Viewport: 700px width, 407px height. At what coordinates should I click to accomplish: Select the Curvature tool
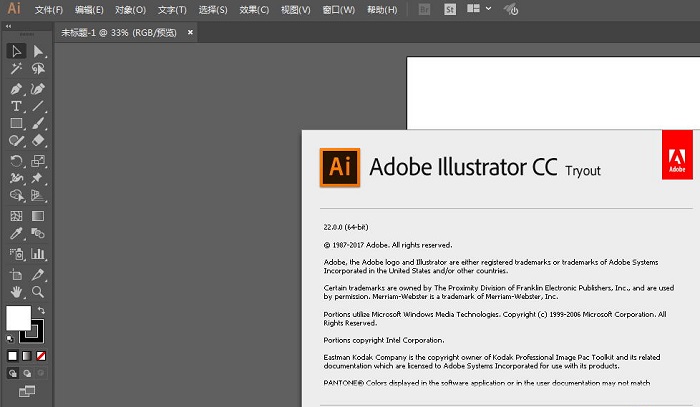pos(38,89)
